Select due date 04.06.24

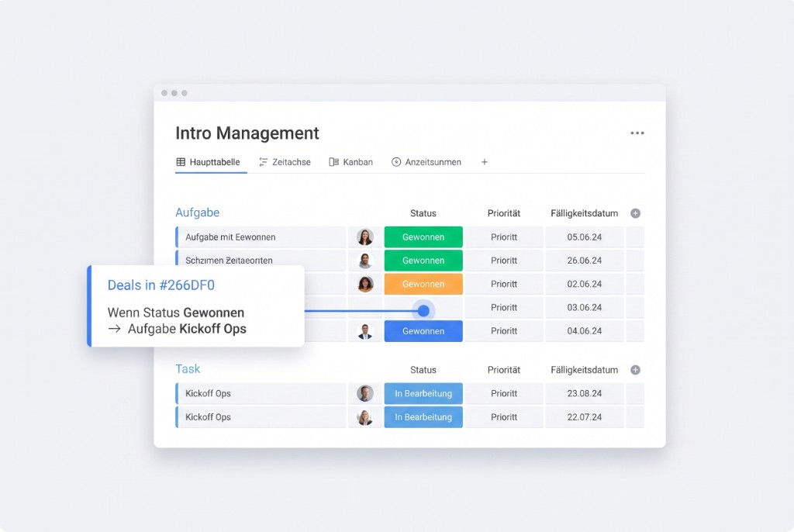(585, 331)
